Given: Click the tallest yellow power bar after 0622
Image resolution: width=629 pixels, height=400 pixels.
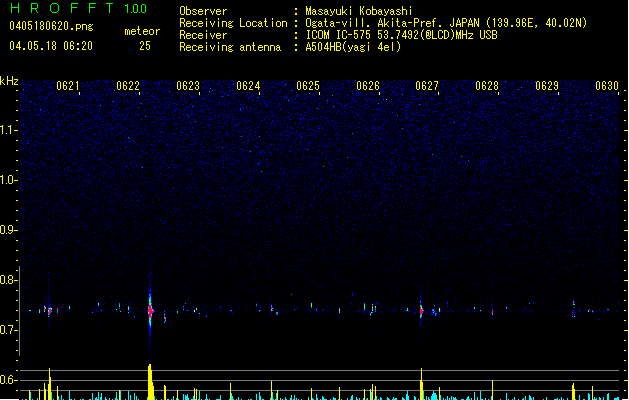Looking at the screenshot, I should pos(150,382).
